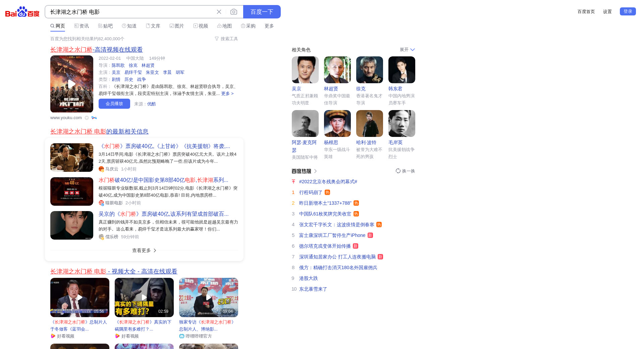This screenshot has width=644, height=349.
Task: Switch to the 图片 tab
Action: pos(177,26)
